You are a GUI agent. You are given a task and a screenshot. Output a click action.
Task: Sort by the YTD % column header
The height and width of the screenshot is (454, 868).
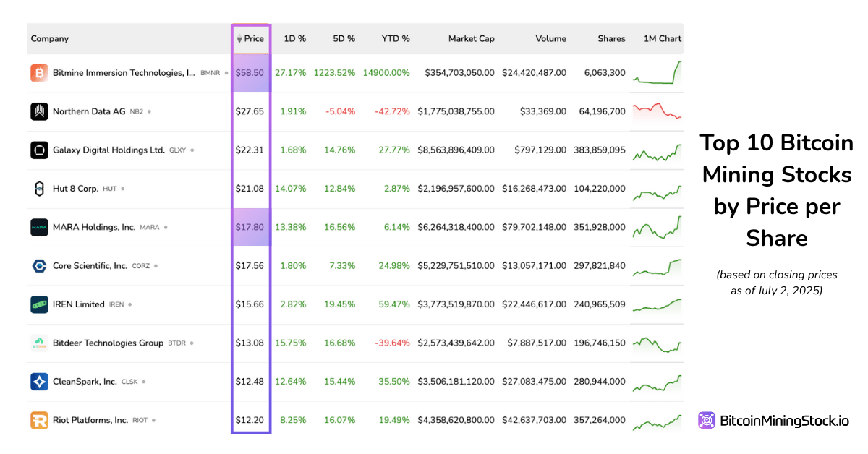point(396,39)
